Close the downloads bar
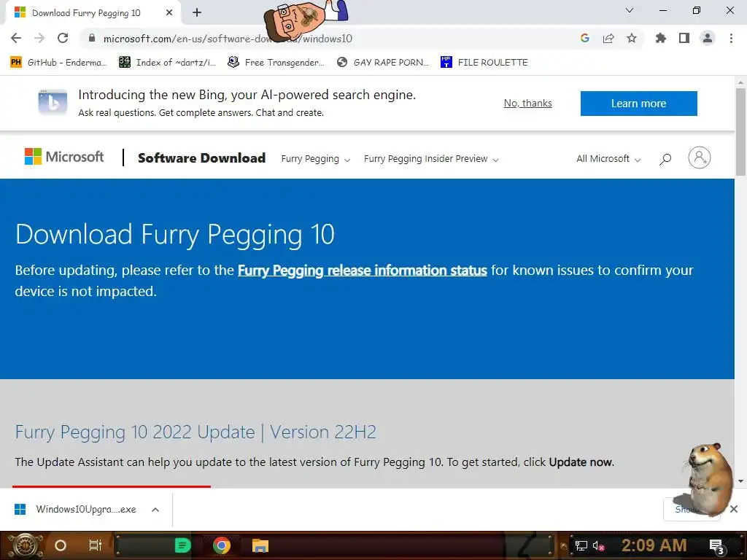The image size is (747, 560). [734, 509]
